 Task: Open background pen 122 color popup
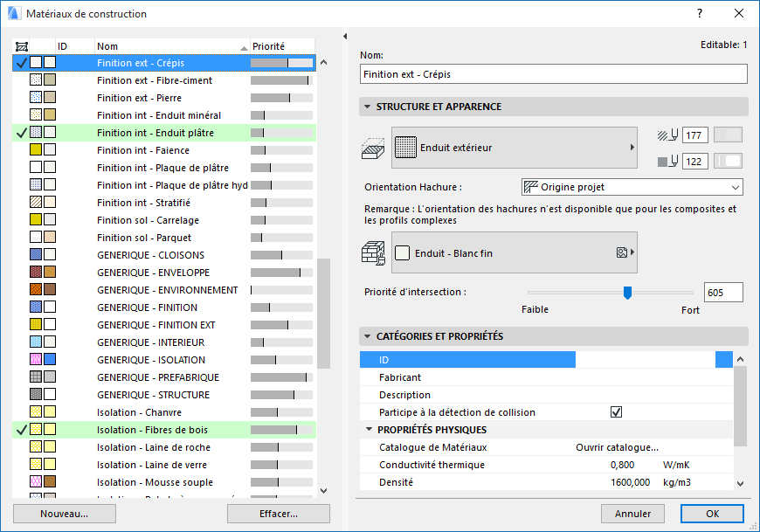728,161
